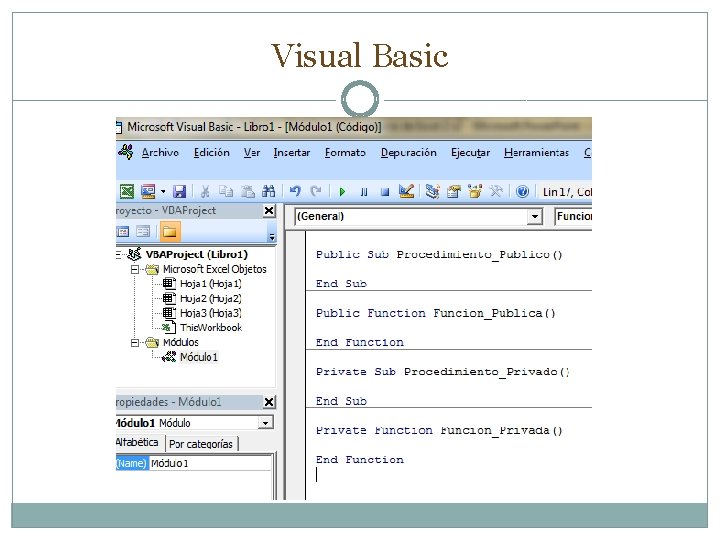Collapse the VBAProject (Libro1) tree node
The image size is (720, 540).
click(118, 254)
